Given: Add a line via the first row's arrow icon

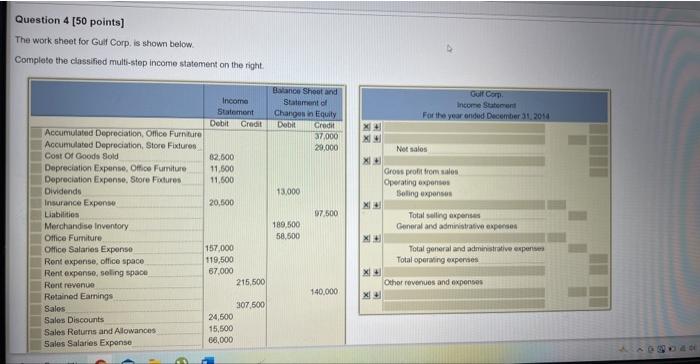Looking at the screenshot, I should pos(377,127).
